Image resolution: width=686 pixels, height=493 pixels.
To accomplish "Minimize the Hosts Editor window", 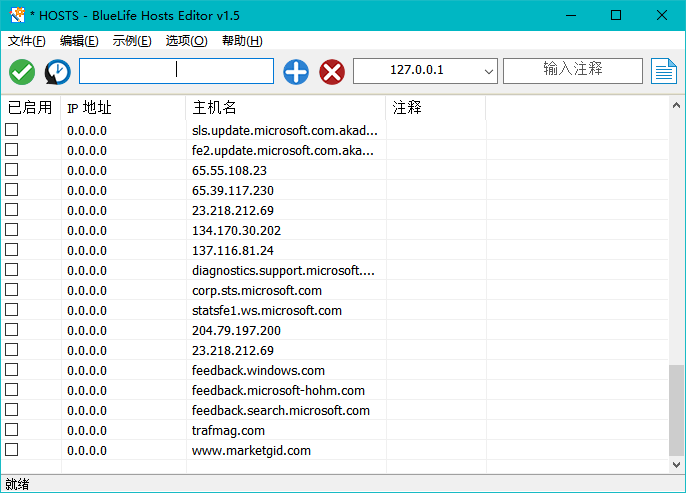I will (571, 15).
